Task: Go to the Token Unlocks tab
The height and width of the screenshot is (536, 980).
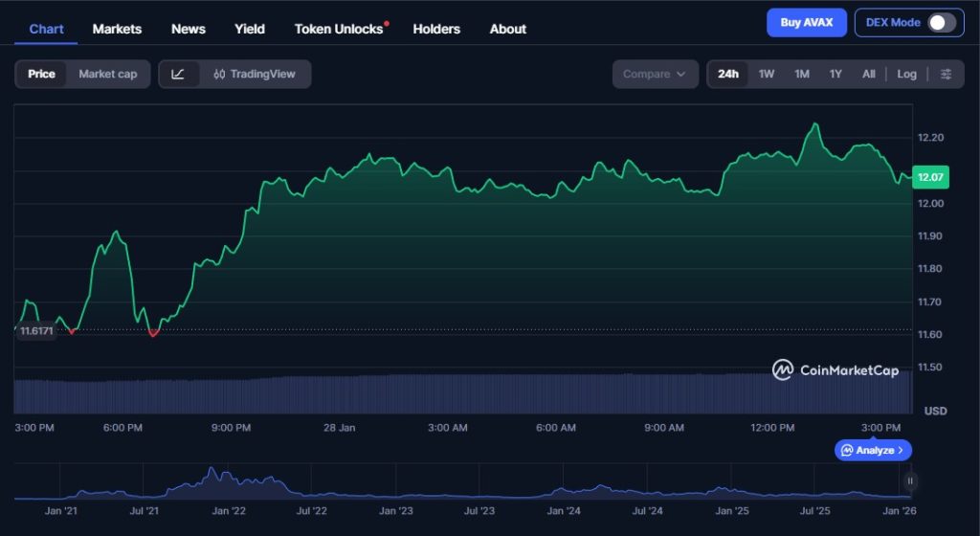Action: (x=339, y=29)
